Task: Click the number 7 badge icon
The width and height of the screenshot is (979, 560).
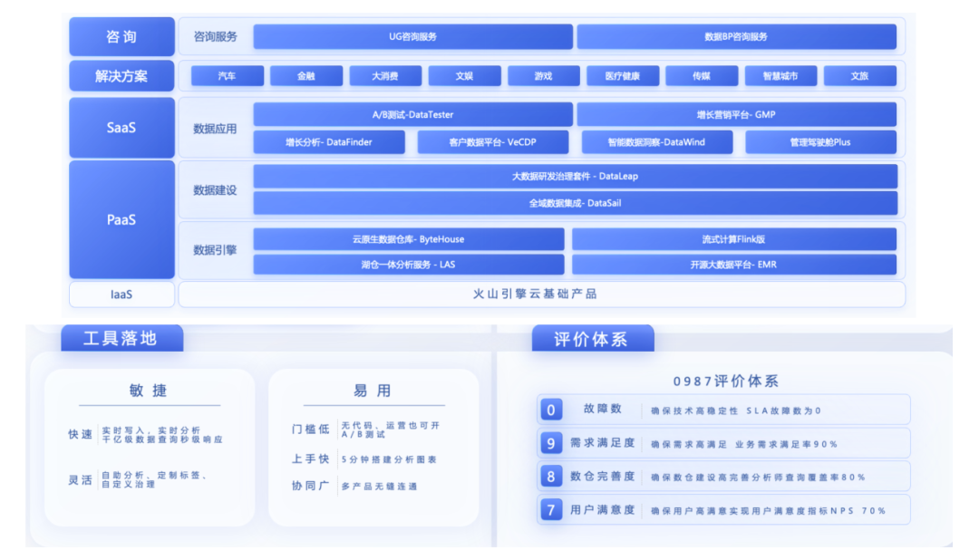Action: [551, 510]
